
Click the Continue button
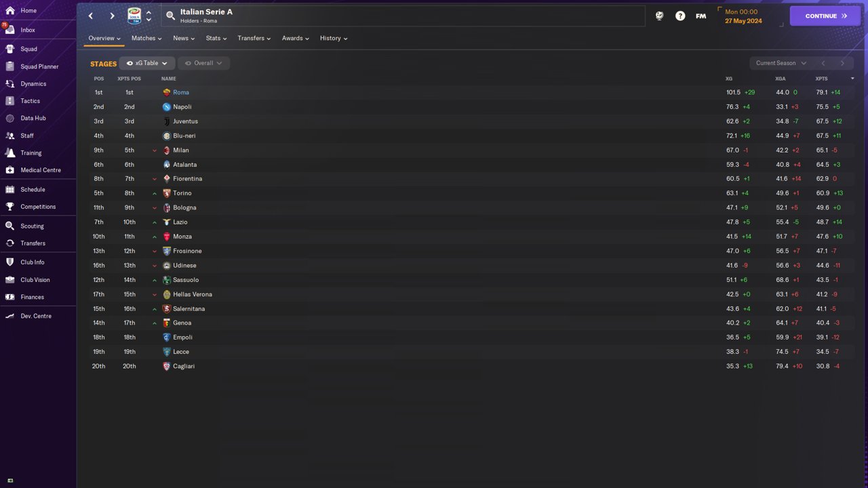pyautogui.click(x=825, y=16)
